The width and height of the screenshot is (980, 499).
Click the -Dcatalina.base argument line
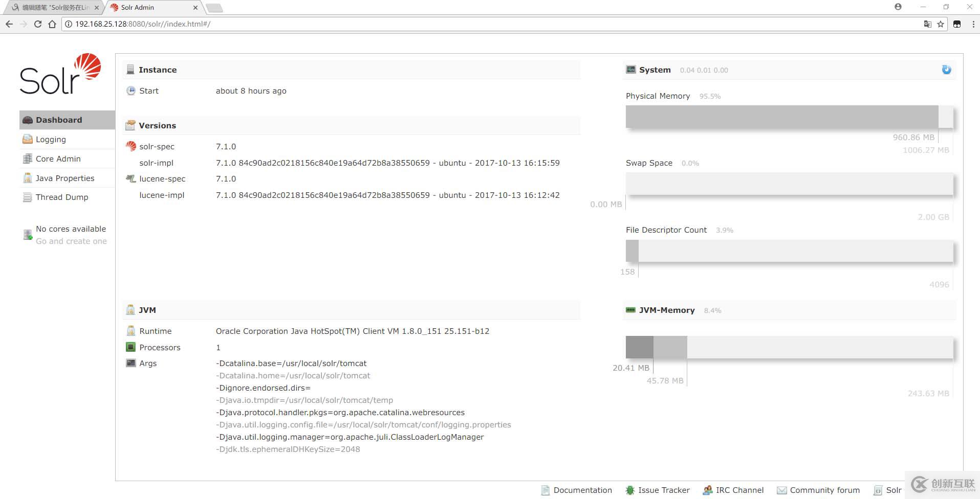coord(291,364)
